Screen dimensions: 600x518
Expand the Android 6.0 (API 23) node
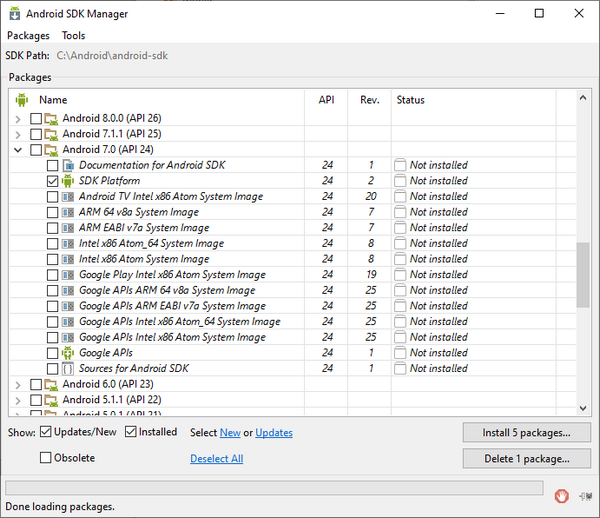pos(18,385)
